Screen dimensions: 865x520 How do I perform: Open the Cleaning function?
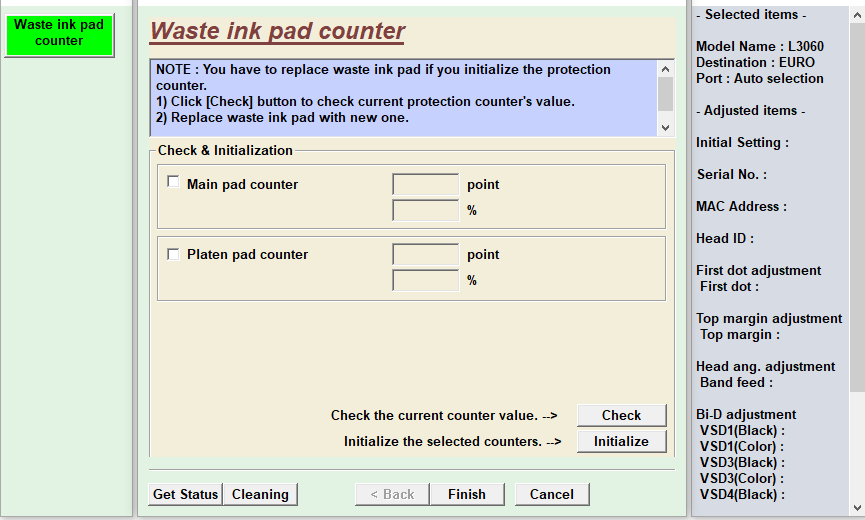click(x=260, y=494)
